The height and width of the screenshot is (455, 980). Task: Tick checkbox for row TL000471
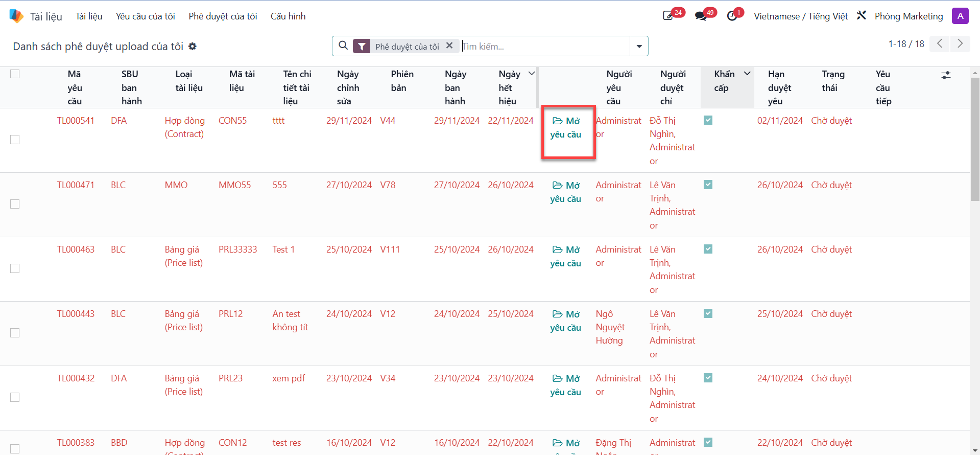pos(15,204)
